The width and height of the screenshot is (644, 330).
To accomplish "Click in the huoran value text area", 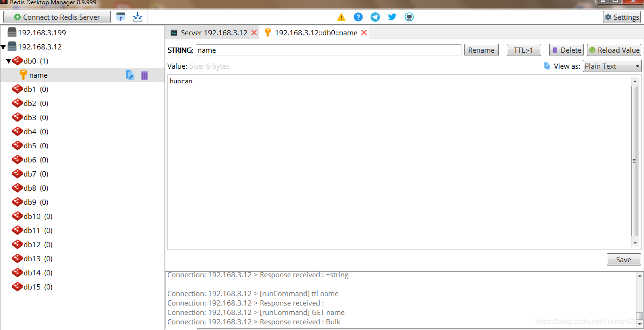I will pyautogui.click(x=399, y=162).
